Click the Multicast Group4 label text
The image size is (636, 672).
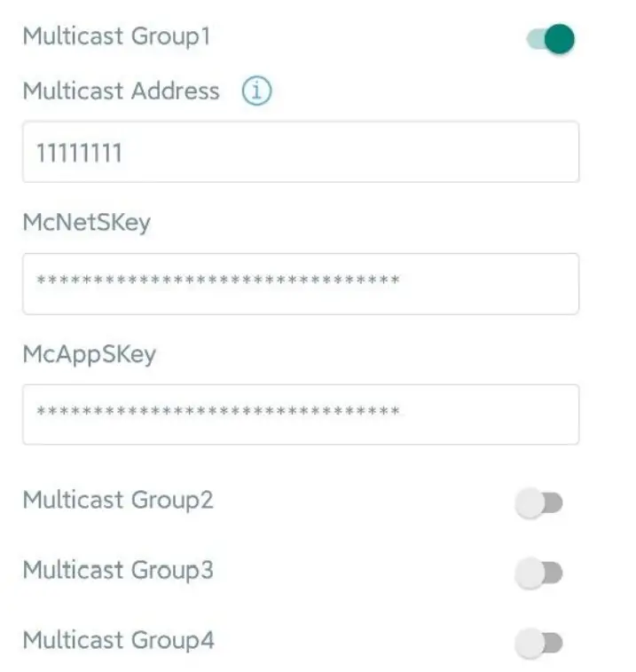(x=118, y=639)
